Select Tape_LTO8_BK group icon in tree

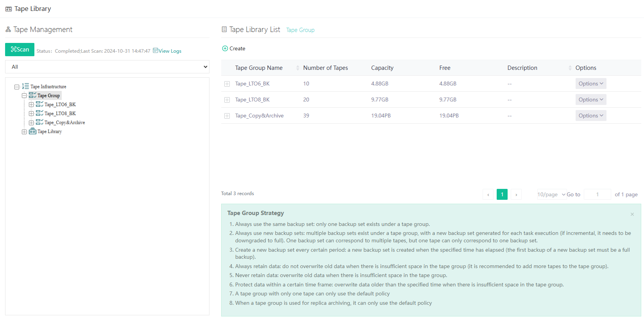pos(39,113)
